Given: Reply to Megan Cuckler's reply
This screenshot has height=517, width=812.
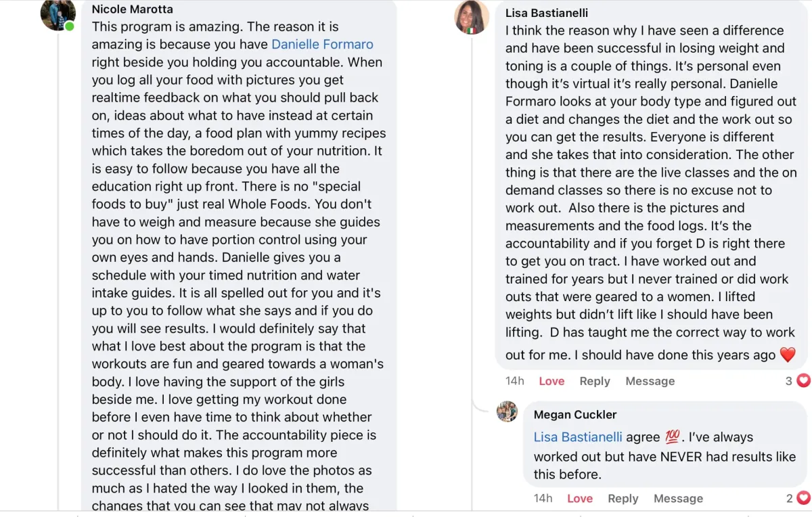Looking at the screenshot, I should [x=623, y=499].
